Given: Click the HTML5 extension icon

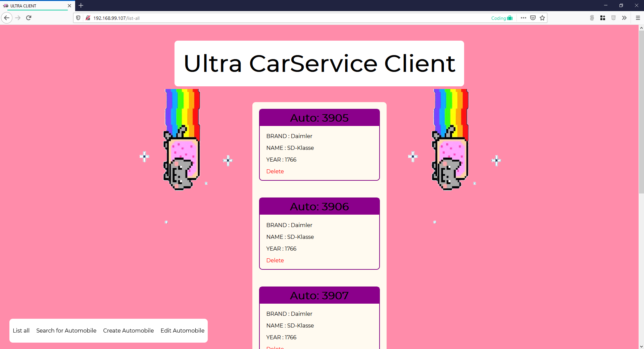Looking at the screenshot, I should (x=613, y=18).
